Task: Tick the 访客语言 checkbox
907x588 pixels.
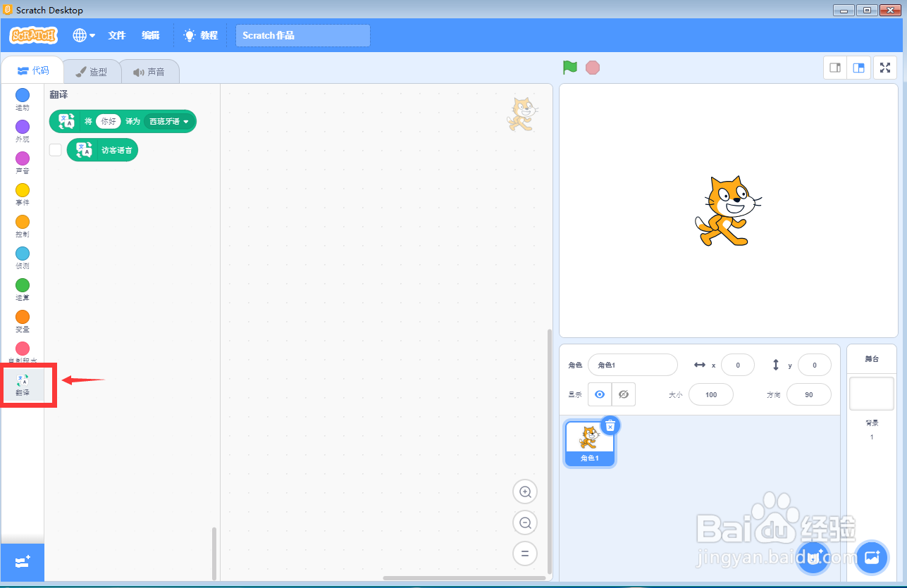Action: (56, 149)
